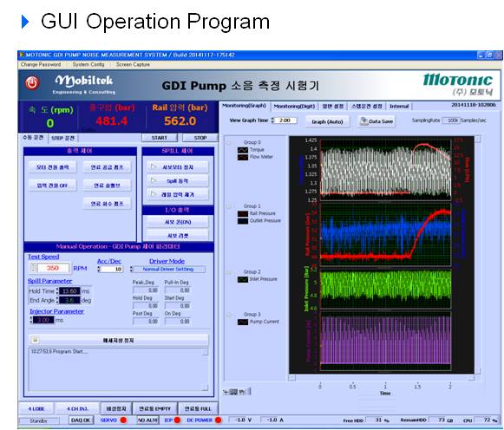504x430 pixels.
Task: Click the Peak_Deg value field
Action: pos(145,290)
